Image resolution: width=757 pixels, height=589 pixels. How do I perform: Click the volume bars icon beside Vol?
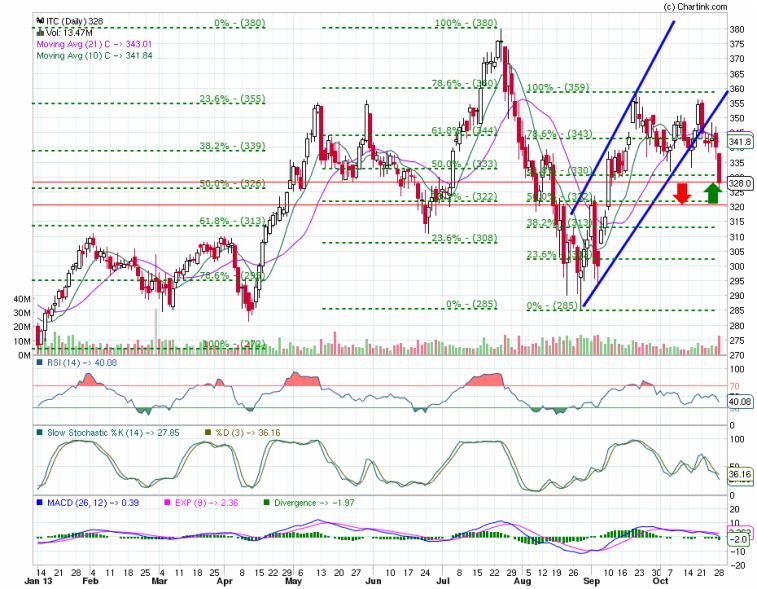(x=40, y=32)
